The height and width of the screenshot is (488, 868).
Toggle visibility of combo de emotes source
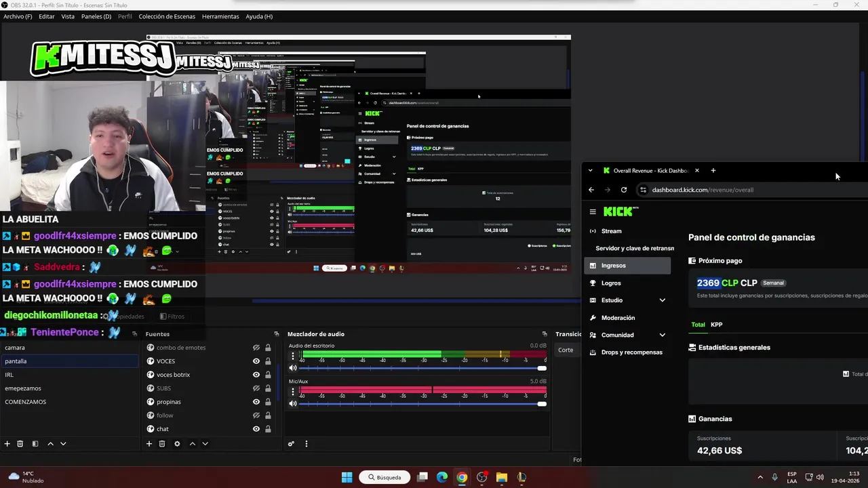256,348
